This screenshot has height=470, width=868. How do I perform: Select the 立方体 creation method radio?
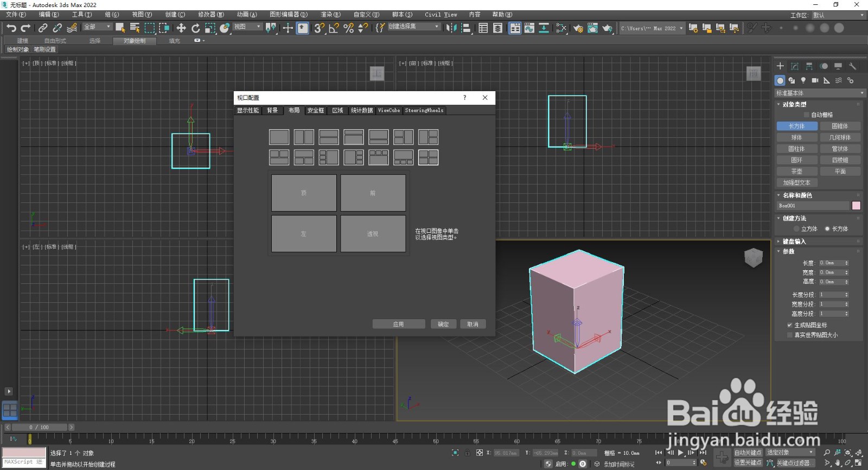[796, 229]
